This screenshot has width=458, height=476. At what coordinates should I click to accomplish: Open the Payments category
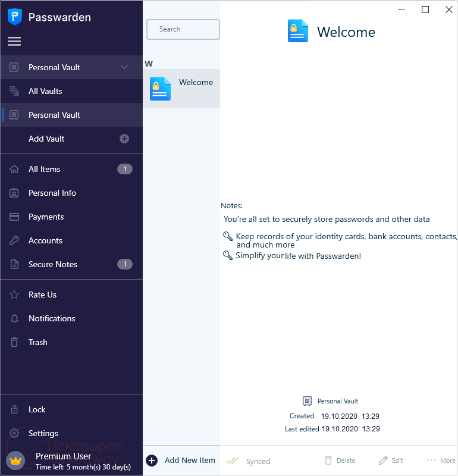(72, 217)
